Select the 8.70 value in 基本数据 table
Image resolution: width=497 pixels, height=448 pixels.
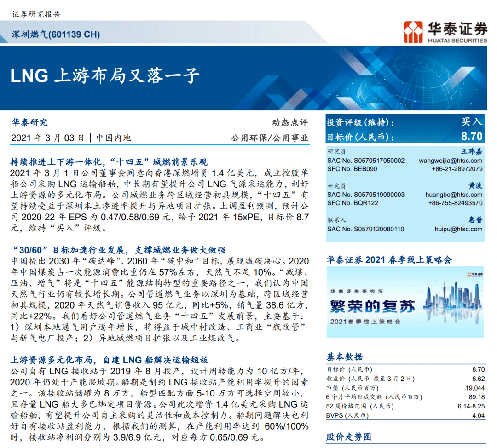point(478,369)
